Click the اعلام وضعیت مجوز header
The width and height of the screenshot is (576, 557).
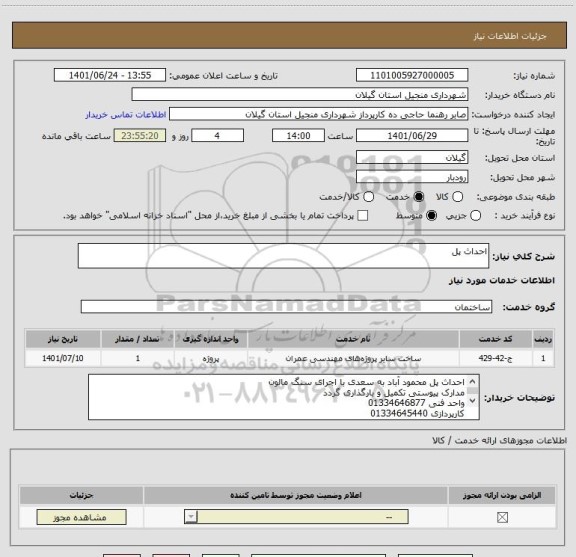296,496
